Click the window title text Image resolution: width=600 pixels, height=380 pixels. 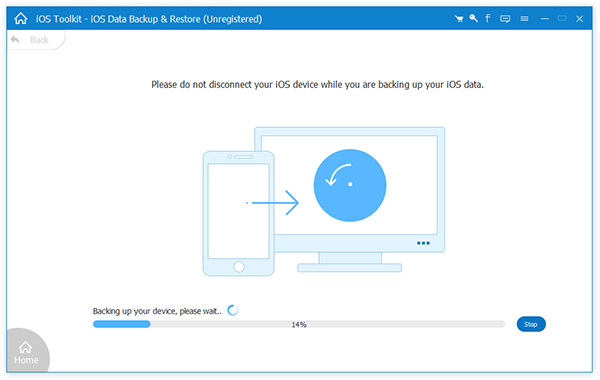coord(149,19)
